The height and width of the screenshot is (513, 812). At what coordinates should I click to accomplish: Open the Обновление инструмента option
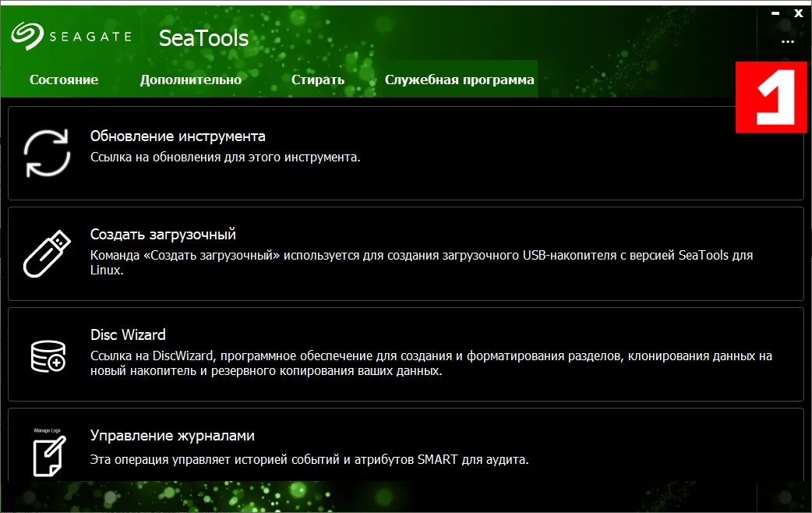pos(178,136)
